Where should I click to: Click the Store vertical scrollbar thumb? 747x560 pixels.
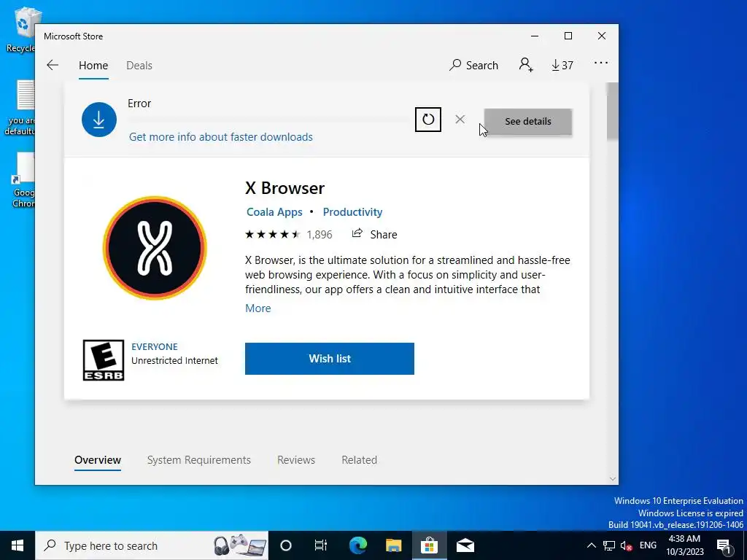point(612,112)
